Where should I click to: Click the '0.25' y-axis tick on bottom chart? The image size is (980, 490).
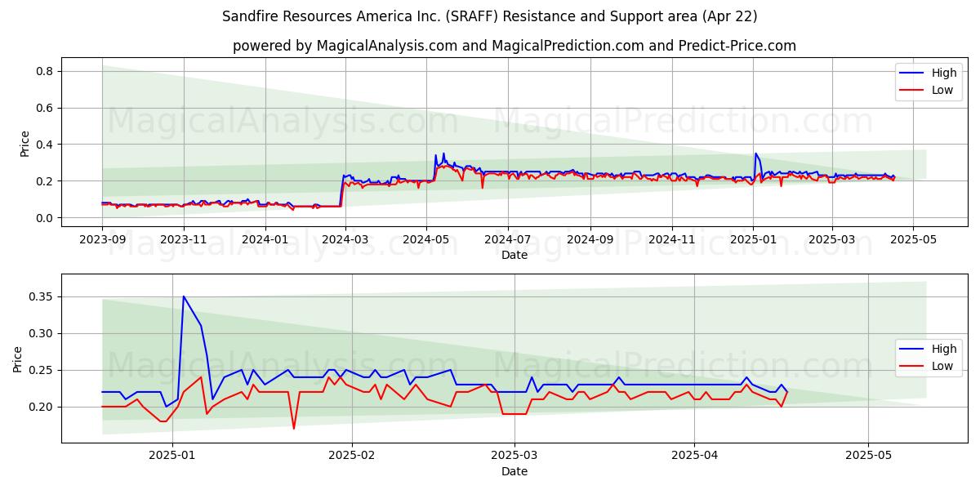41,370
